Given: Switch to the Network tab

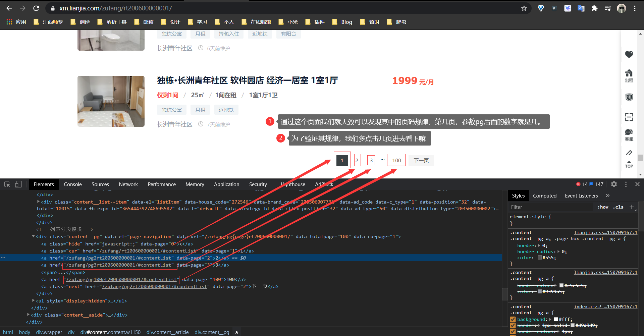Looking at the screenshot, I should coord(128,184).
